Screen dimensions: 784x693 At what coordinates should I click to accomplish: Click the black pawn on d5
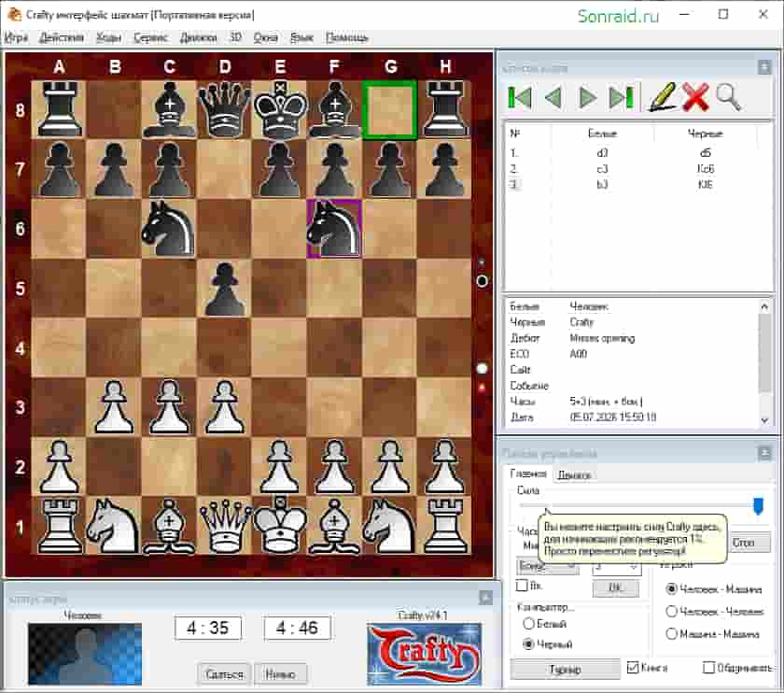(x=225, y=290)
